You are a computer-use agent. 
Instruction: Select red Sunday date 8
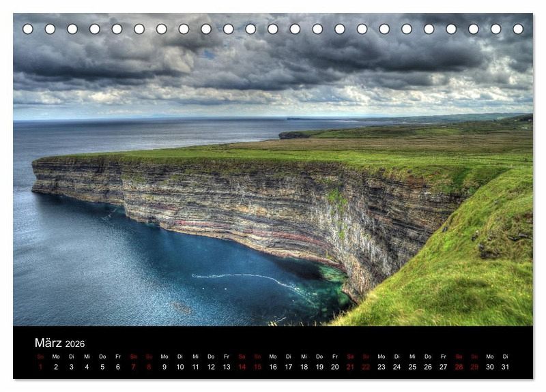149,367
